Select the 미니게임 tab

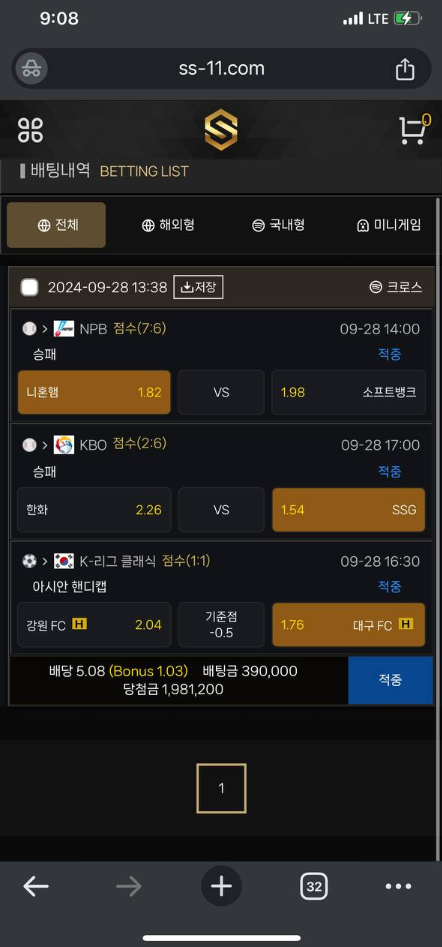[x=388, y=225]
